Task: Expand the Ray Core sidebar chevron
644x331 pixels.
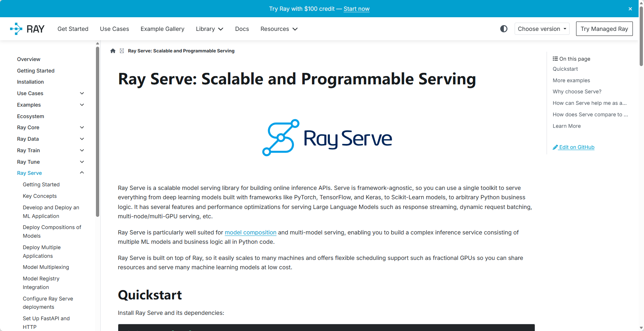Action: 82,127
